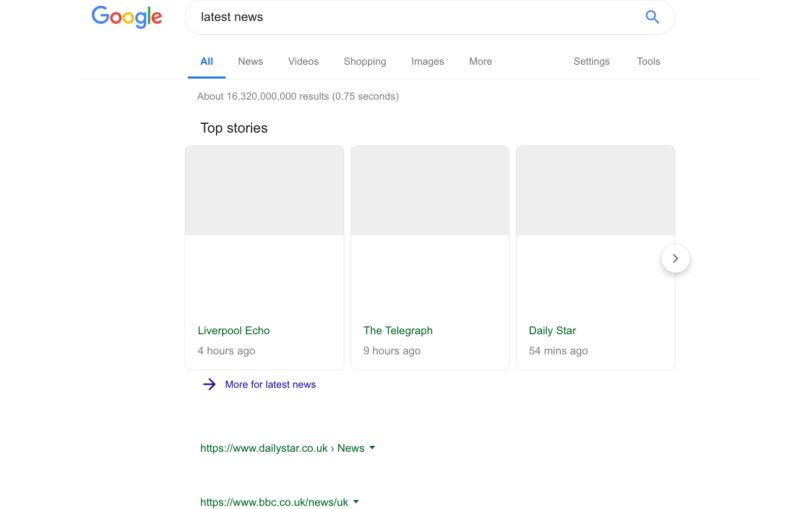This screenshot has height=509, width=810.
Task: Click the blue search magnifier icon
Action: pos(652,17)
